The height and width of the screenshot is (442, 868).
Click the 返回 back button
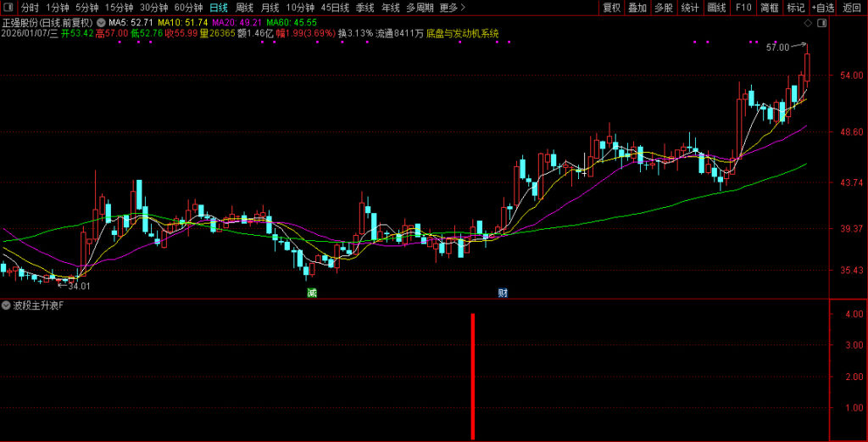[852, 8]
